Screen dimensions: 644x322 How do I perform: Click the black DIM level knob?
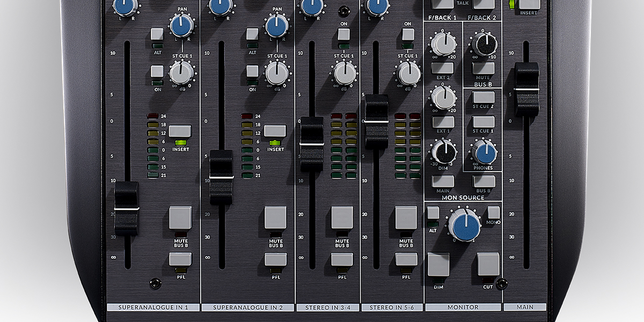[x=444, y=152]
